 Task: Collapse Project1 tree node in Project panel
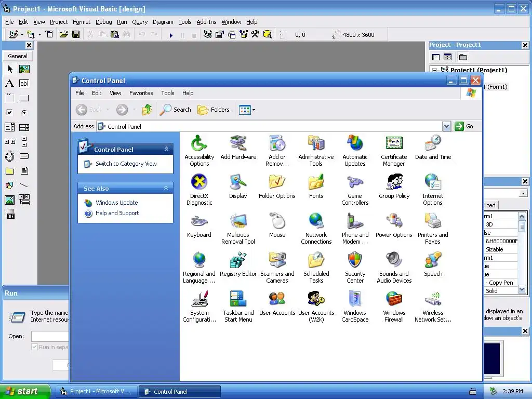point(435,70)
